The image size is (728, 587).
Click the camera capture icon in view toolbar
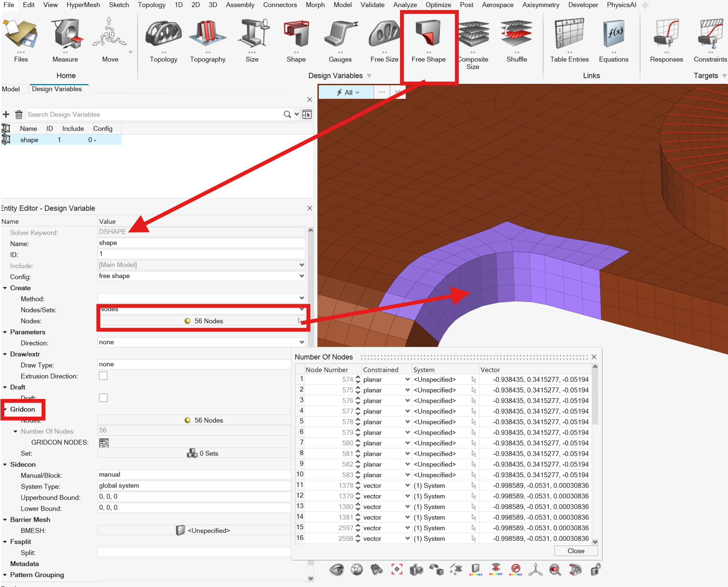pos(416,570)
